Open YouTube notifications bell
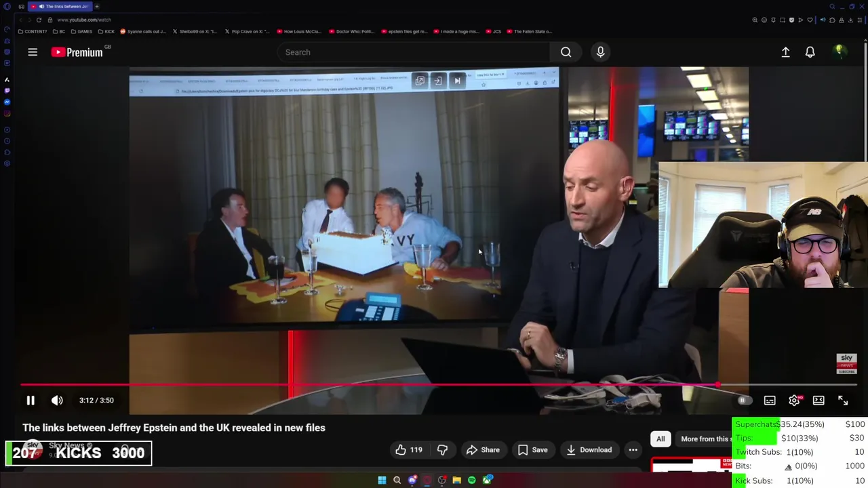Screen dimensions: 868x488 [x=810, y=52]
